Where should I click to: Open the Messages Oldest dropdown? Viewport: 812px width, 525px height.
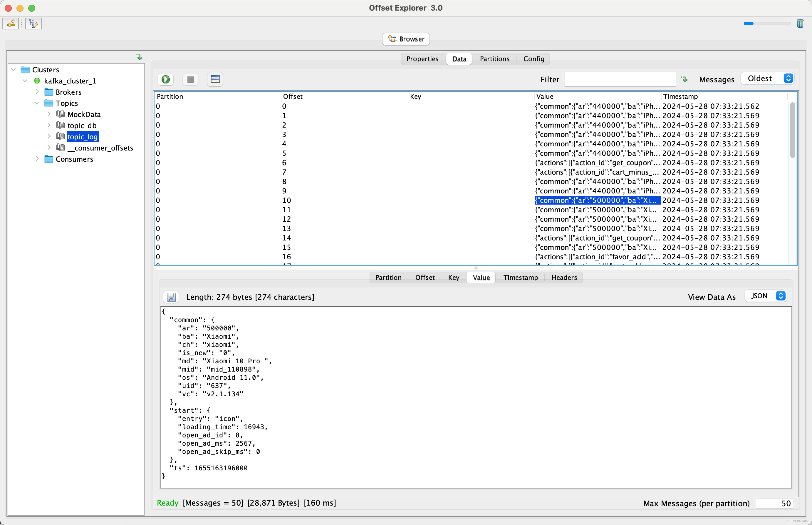(768, 79)
